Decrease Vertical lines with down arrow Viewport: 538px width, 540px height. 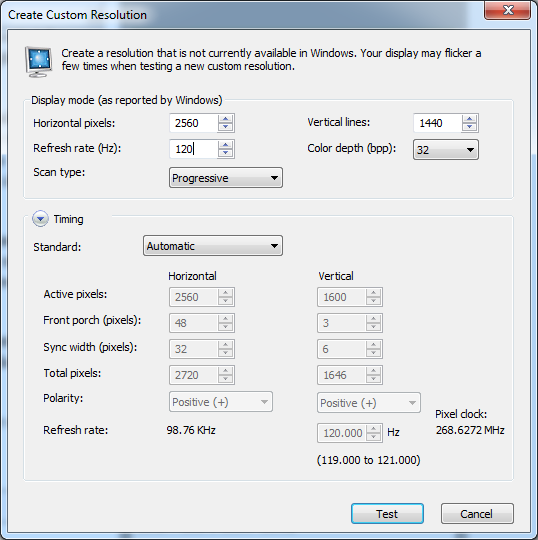pyautogui.click(x=469, y=127)
